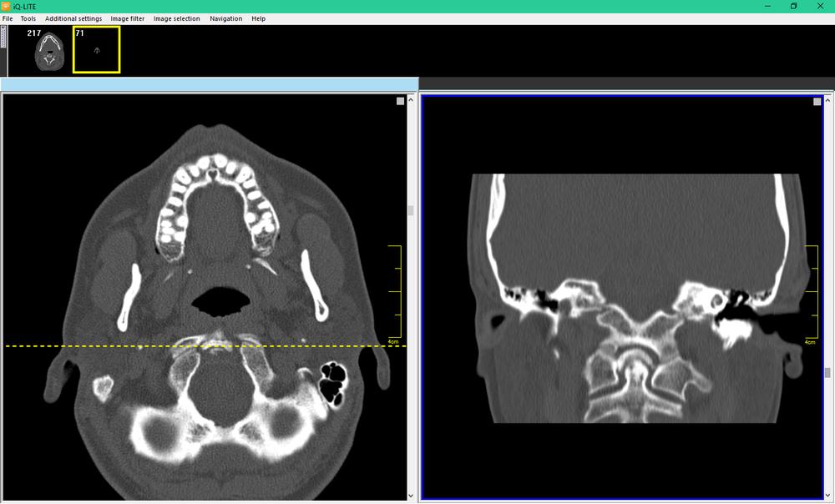Select the highlighted series 71 thumbnail
This screenshot has width=835, height=504.
[x=97, y=50]
